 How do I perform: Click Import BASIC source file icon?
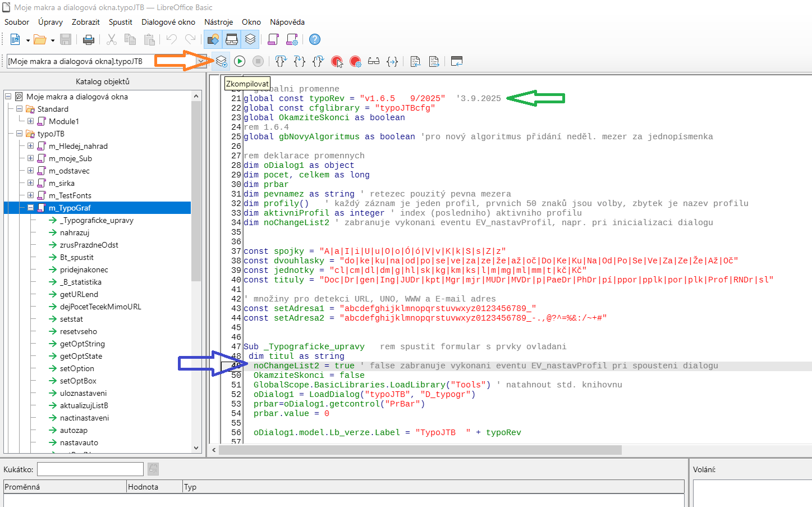(x=415, y=61)
